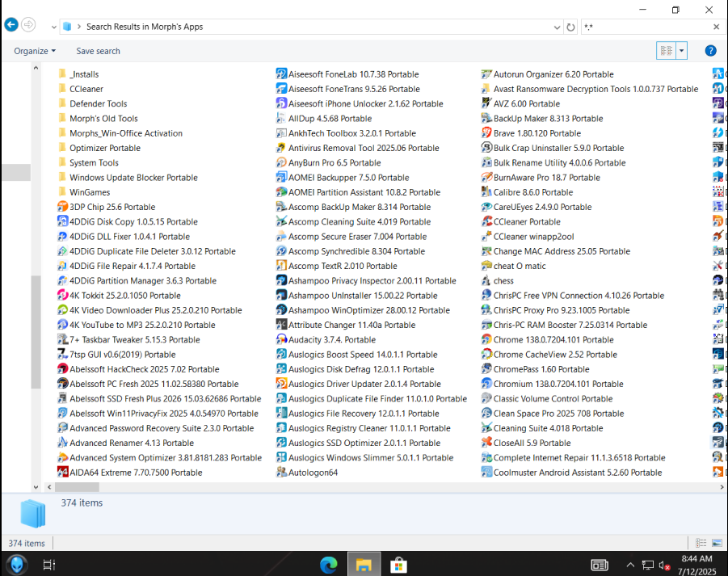Screen dimensions: 728x576
Task: Show hidden system tray icons
Action: click(x=630, y=565)
